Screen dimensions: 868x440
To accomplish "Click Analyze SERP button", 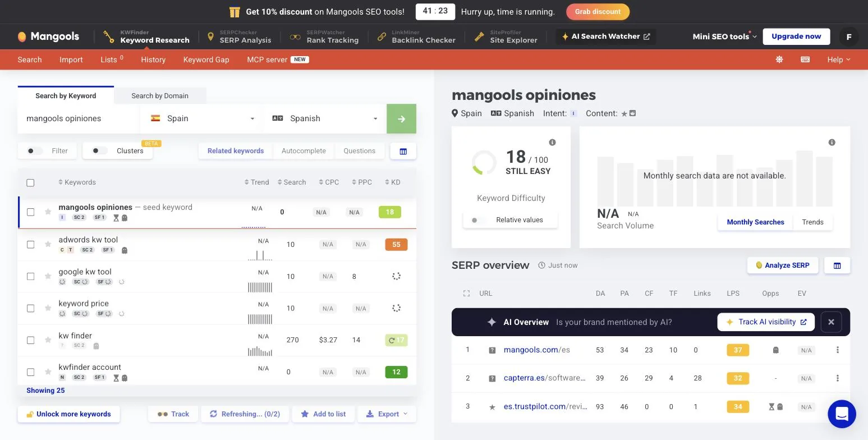I will 782,265.
